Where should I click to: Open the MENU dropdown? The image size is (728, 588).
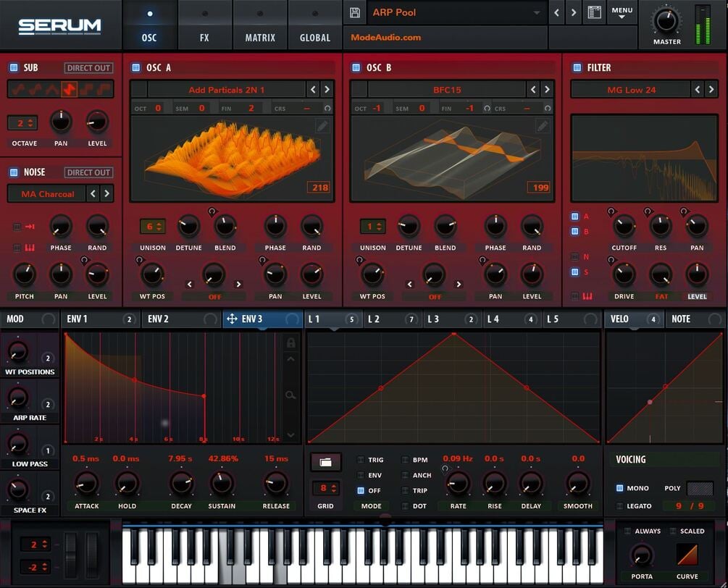coord(622,13)
